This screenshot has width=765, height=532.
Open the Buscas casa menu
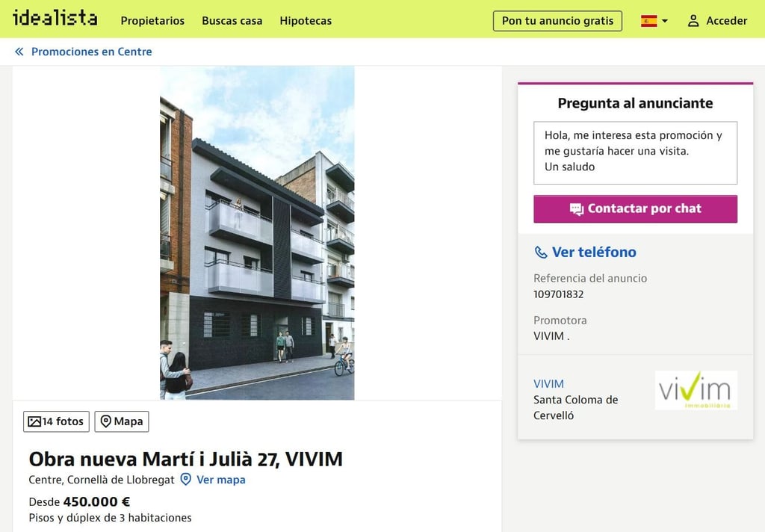point(232,21)
